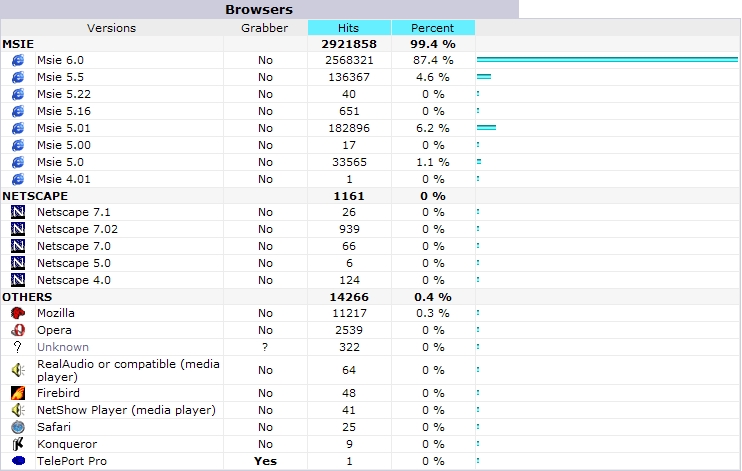
Task: Click the Konqueror K icon
Action: [x=18, y=444]
